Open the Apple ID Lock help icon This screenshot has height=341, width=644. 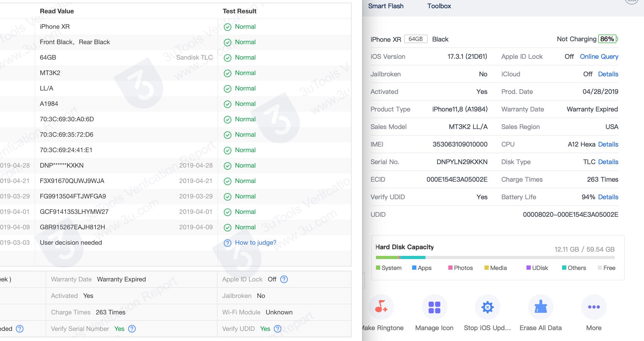[284, 279]
